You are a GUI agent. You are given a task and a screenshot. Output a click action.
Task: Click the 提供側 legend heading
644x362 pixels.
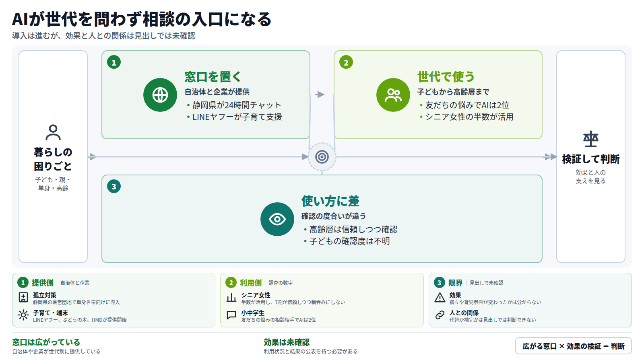[43, 283]
